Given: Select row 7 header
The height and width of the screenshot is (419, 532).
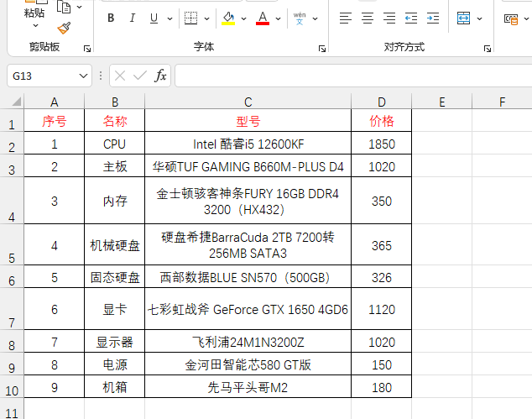Looking at the screenshot, I should pyautogui.click(x=12, y=309).
